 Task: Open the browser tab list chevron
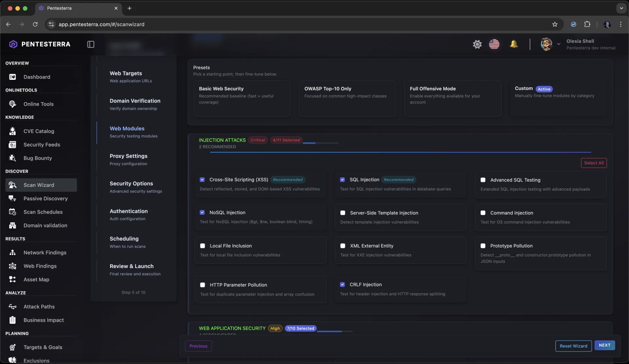click(x=621, y=8)
